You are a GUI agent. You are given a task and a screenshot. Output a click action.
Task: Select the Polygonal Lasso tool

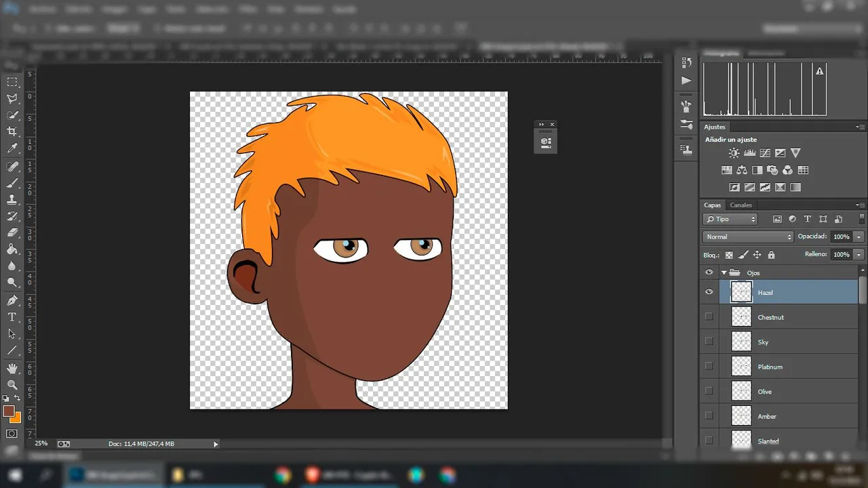12,99
